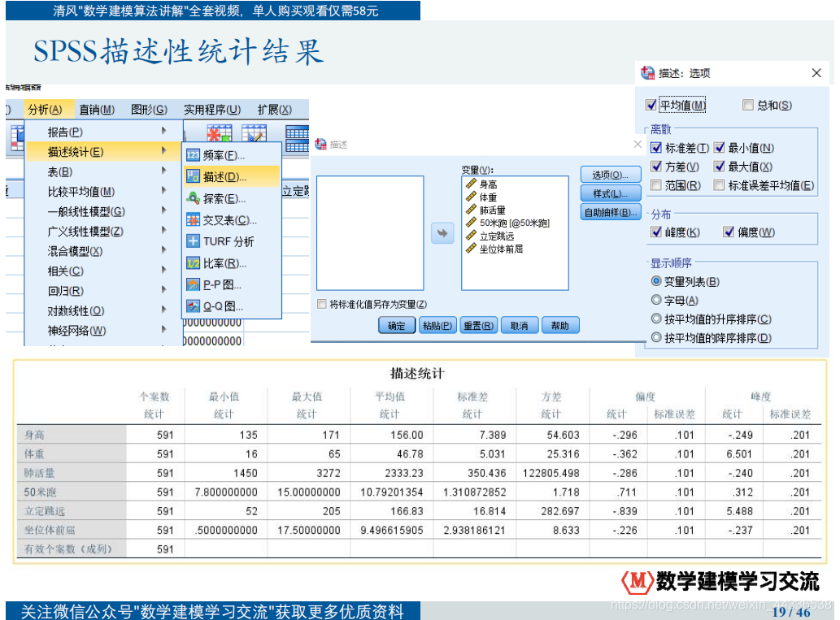
Task: Click the 粘贴(P) button
Action: point(437,325)
